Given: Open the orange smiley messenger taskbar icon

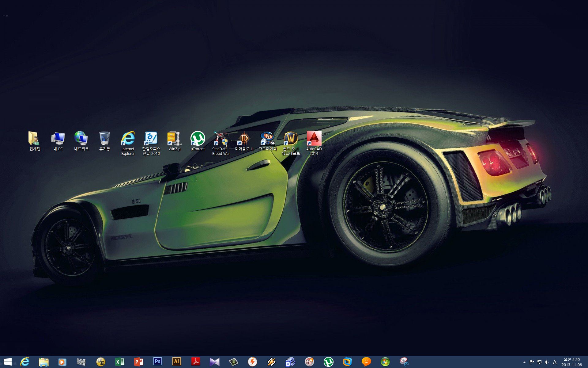Looking at the screenshot, I should [366, 362].
